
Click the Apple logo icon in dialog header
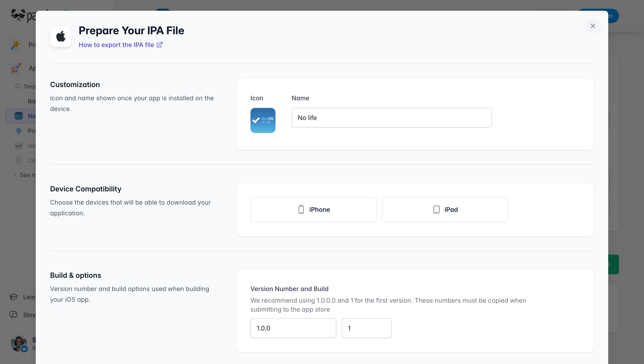pos(61,36)
